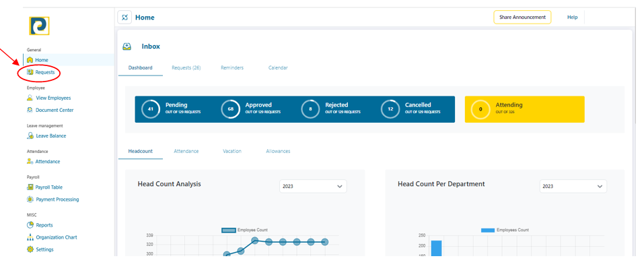Click the yellow Attending card

[x=524, y=109]
